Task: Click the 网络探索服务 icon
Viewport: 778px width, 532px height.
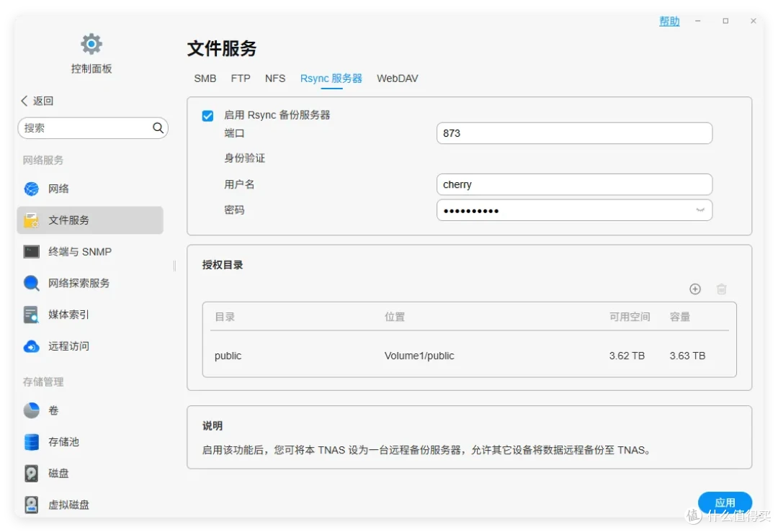Action: 31,283
